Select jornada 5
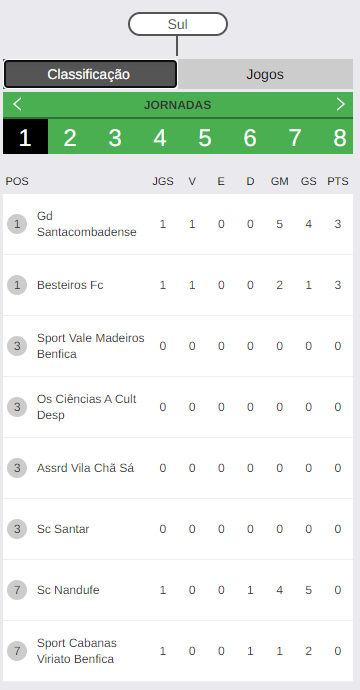 [205, 137]
